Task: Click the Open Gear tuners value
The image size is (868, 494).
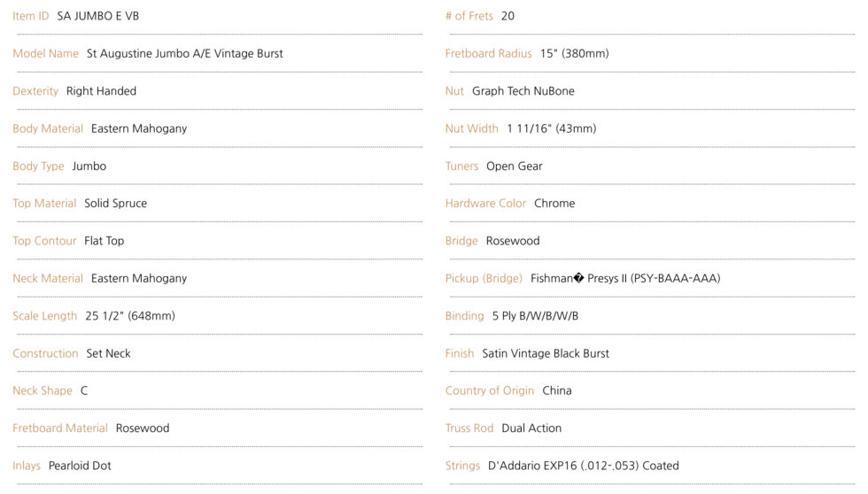Action: pos(514,166)
